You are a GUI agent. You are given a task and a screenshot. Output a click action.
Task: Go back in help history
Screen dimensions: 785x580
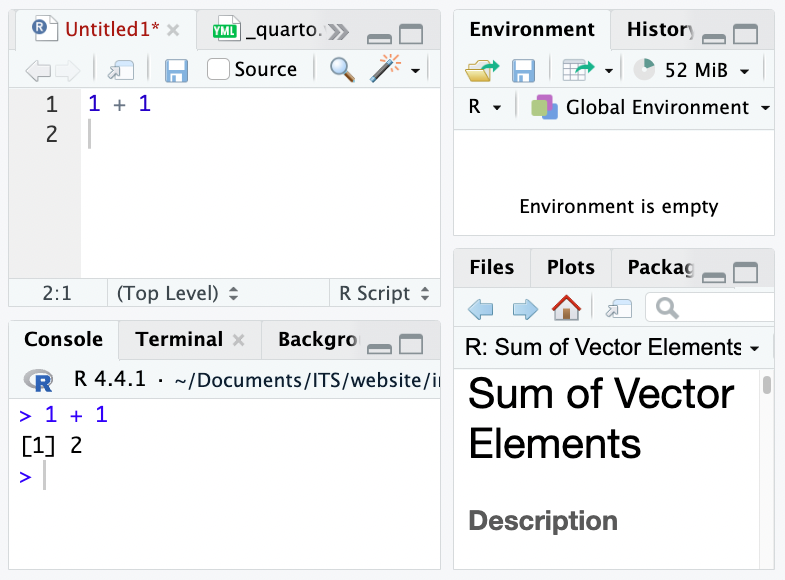click(481, 308)
